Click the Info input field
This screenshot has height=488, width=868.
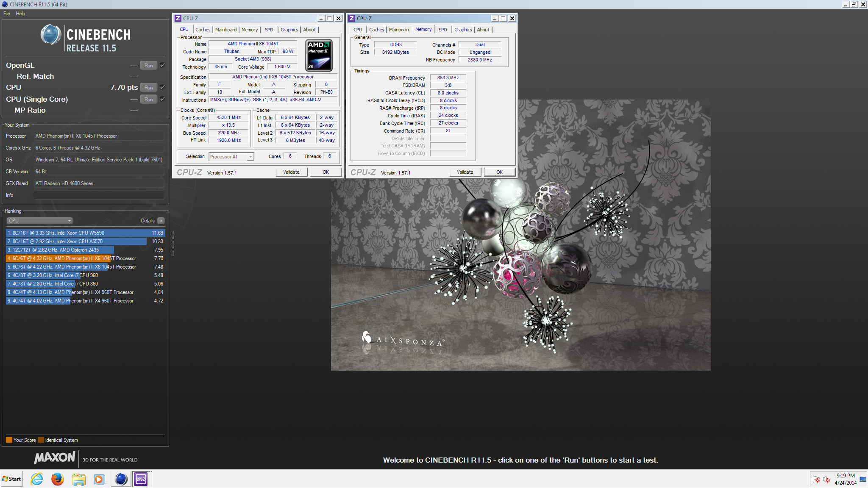tap(99, 195)
